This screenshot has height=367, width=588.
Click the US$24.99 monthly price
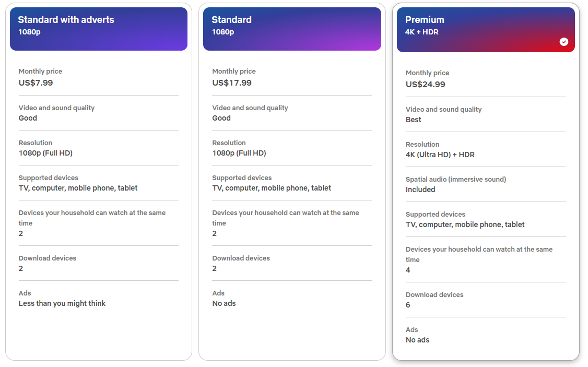pyautogui.click(x=426, y=84)
